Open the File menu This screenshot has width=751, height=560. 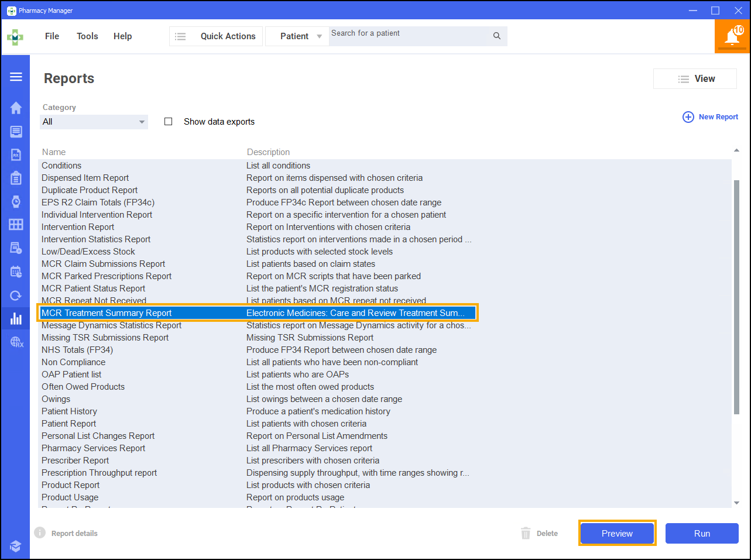click(52, 36)
